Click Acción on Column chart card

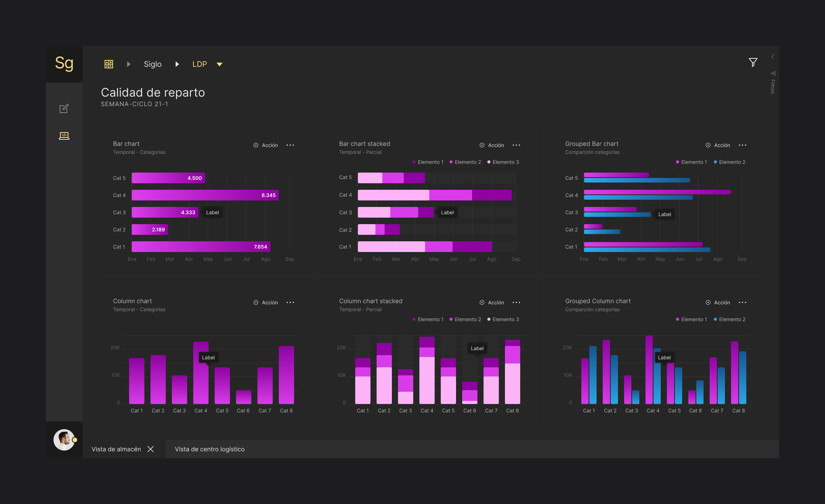pos(266,302)
